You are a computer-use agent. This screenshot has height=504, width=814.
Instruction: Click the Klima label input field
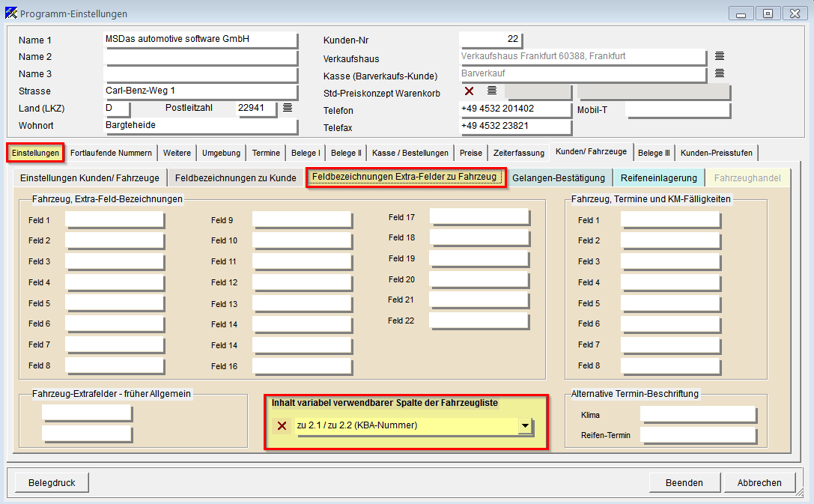[x=698, y=415]
